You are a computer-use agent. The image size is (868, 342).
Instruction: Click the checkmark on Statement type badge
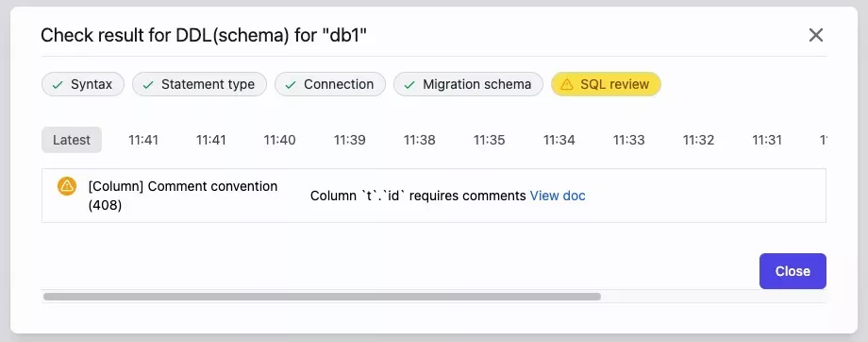point(148,85)
